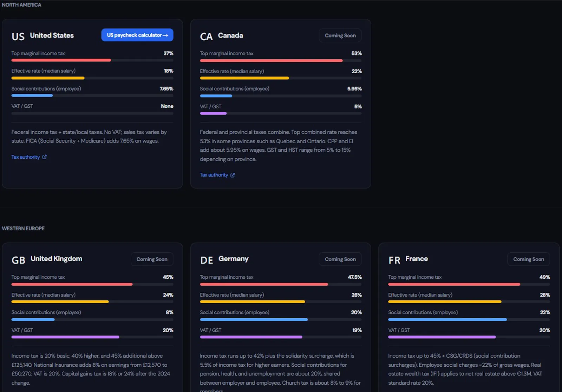
Task: Click the 37% value in United States card
Action: coord(168,53)
